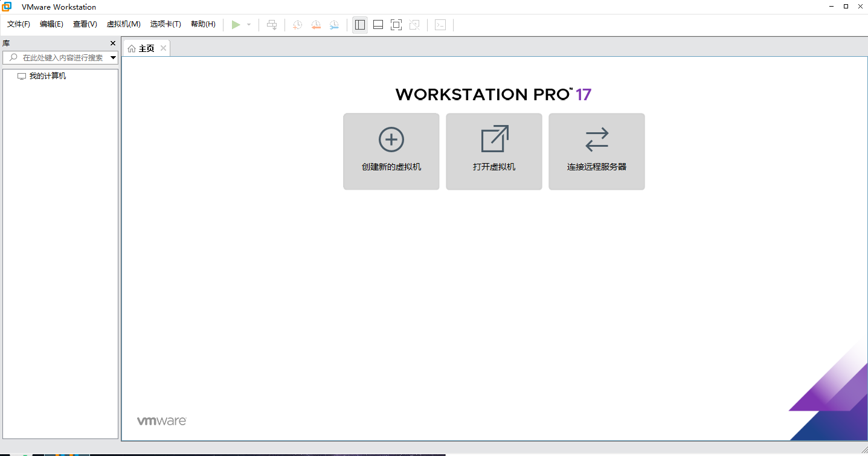Toggle the thumbnail bar view
Image resolution: width=868 pixels, height=456 pixels.
pos(378,25)
